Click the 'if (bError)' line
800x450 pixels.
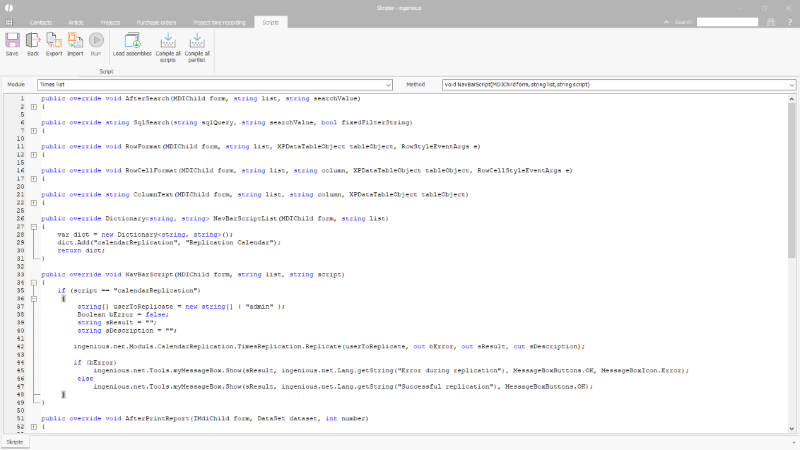tap(95, 362)
